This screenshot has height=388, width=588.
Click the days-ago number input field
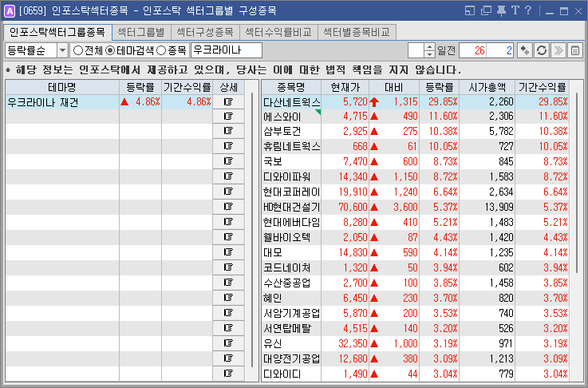click(x=416, y=50)
